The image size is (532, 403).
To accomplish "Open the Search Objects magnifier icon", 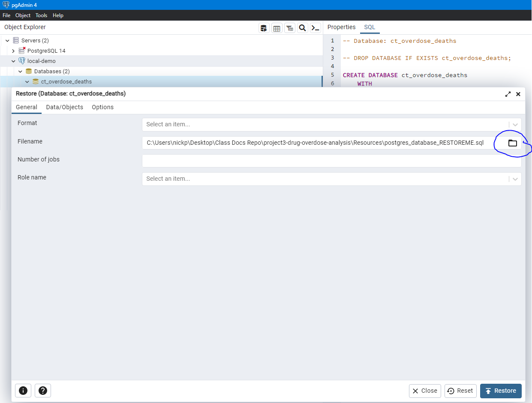I will tap(303, 28).
